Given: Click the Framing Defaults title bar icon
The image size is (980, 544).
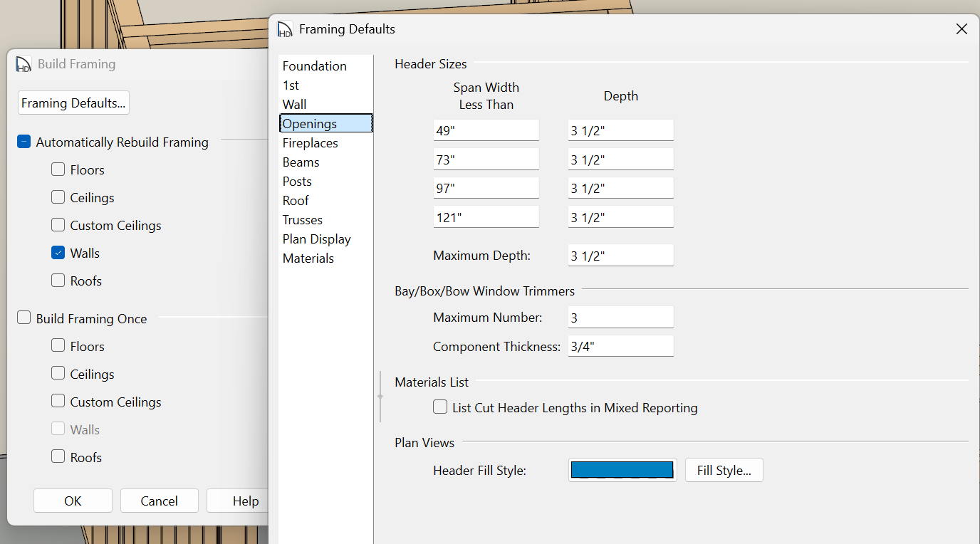Looking at the screenshot, I should tap(285, 29).
